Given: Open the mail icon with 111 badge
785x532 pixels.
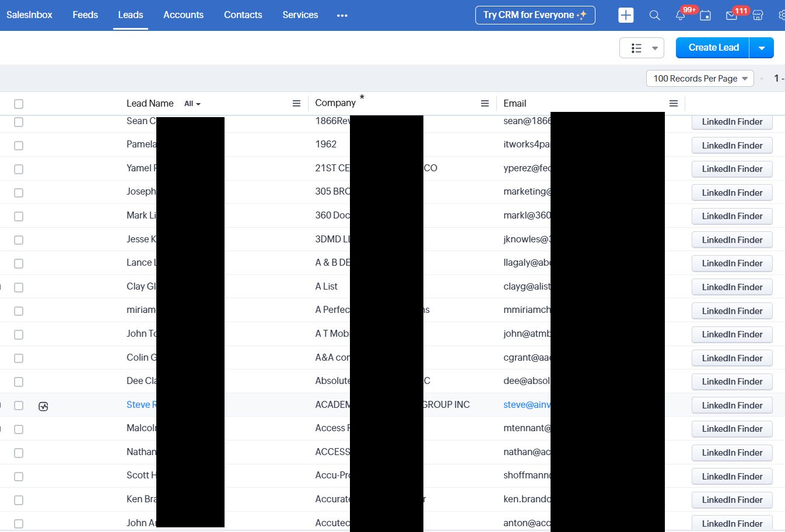Looking at the screenshot, I should 731,16.
